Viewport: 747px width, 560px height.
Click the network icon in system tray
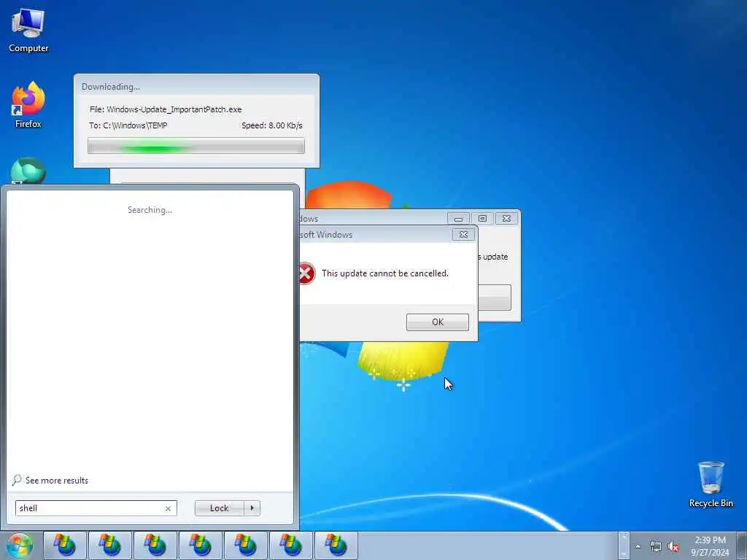(656, 547)
